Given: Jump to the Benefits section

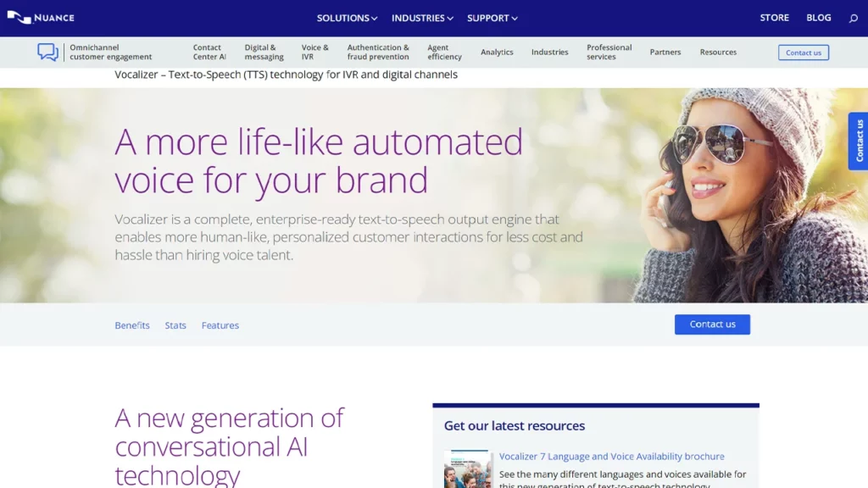Looking at the screenshot, I should [x=132, y=325].
